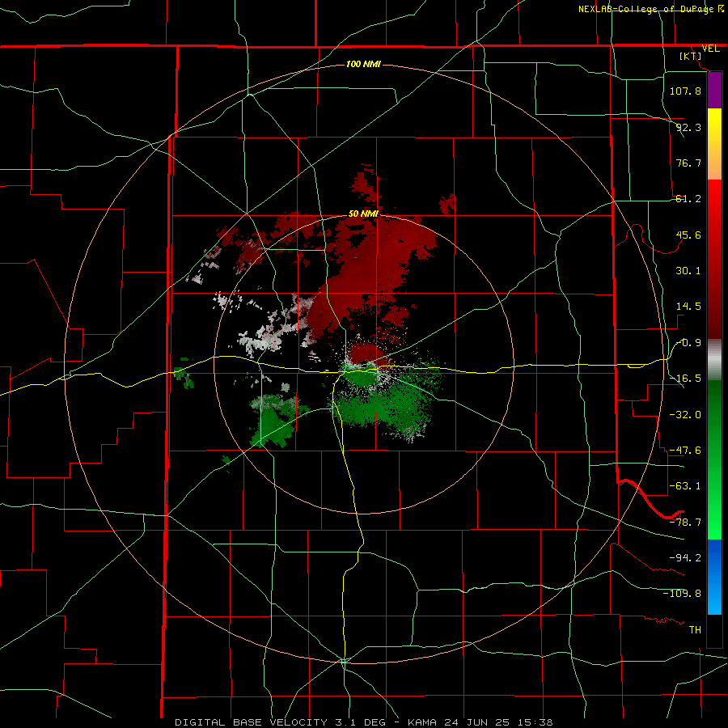Click the -78.7 legend value
Screen dimensions: 728x728
click(685, 523)
